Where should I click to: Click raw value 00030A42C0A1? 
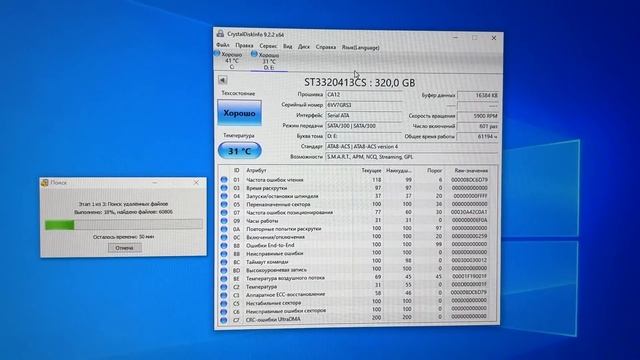point(469,212)
